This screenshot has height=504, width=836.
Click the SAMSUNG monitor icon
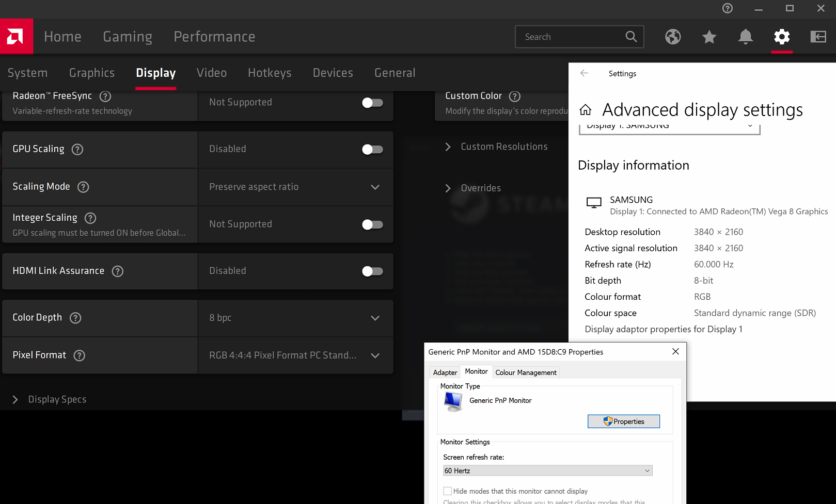point(594,203)
